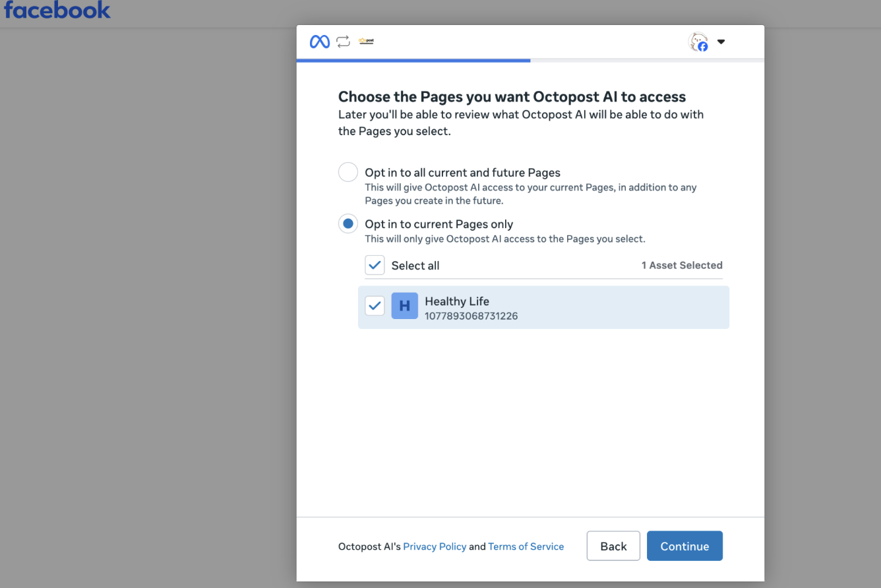881x588 pixels.
Task: Click the profile avatar with Facebook badge
Action: (698, 42)
